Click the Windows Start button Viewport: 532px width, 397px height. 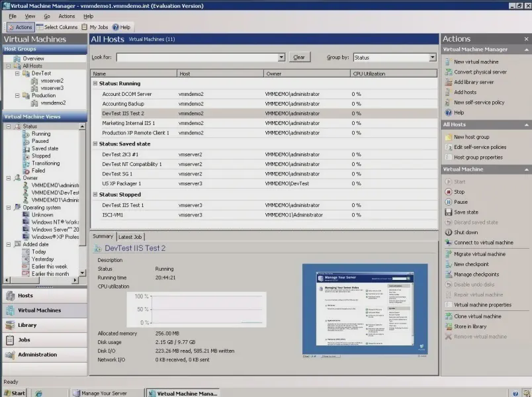coord(14,392)
